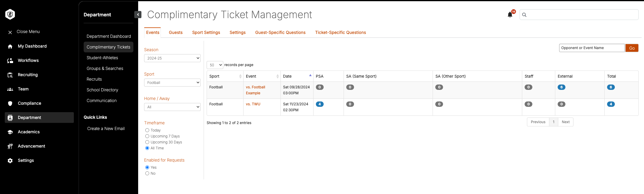This screenshot has height=194, width=644.
Task: Click the Advancement icon
Action: 10,146
